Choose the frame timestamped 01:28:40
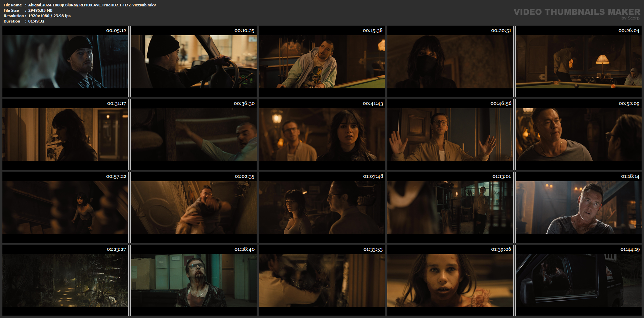 pos(194,280)
